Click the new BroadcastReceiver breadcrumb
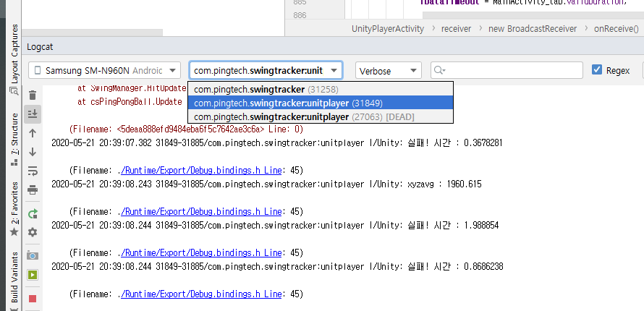This screenshot has height=311, width=644. [533, 29]
